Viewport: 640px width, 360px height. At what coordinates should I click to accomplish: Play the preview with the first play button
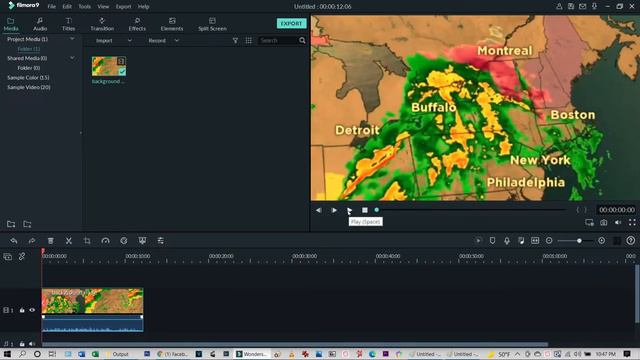pos(334,210)
